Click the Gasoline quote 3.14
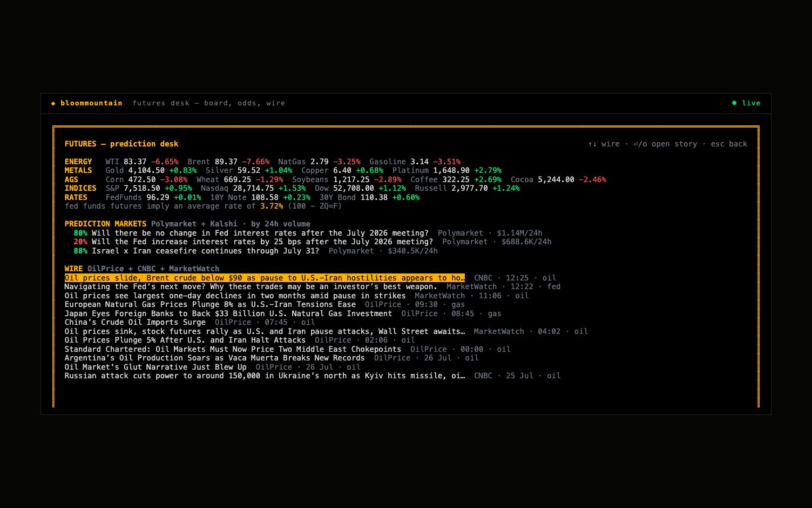Screen dimensions: 812x508 [419, 162]
